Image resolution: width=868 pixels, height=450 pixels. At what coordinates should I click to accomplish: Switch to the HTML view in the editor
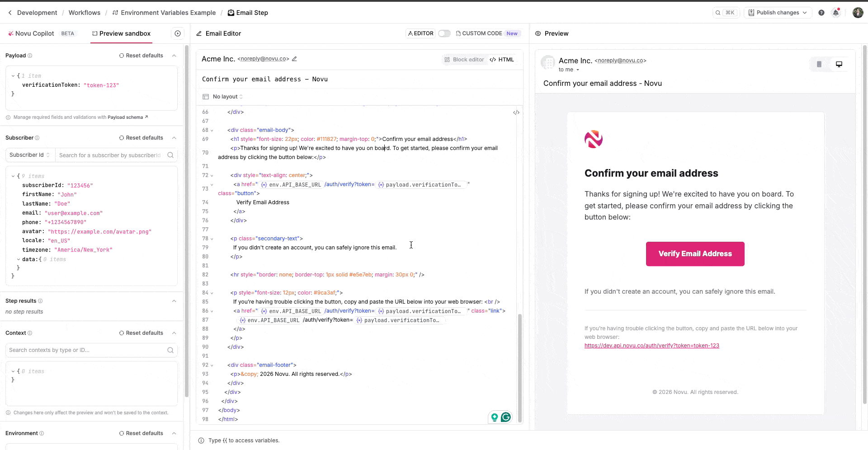502,59
